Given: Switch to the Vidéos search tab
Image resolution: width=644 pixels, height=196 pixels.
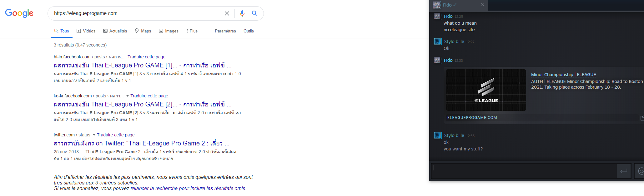Looking at the screenshot, I should pyautogui.click(x=86, y=31).
